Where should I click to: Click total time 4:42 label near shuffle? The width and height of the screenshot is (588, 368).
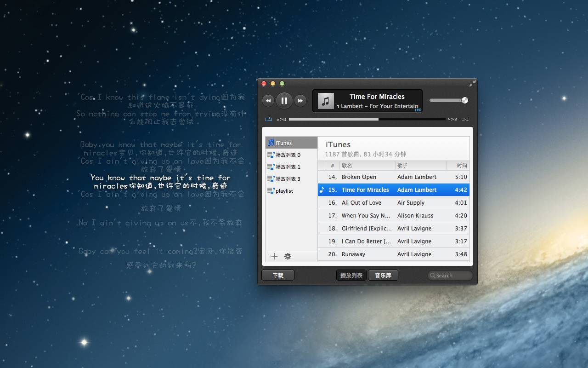pos(452,120)
